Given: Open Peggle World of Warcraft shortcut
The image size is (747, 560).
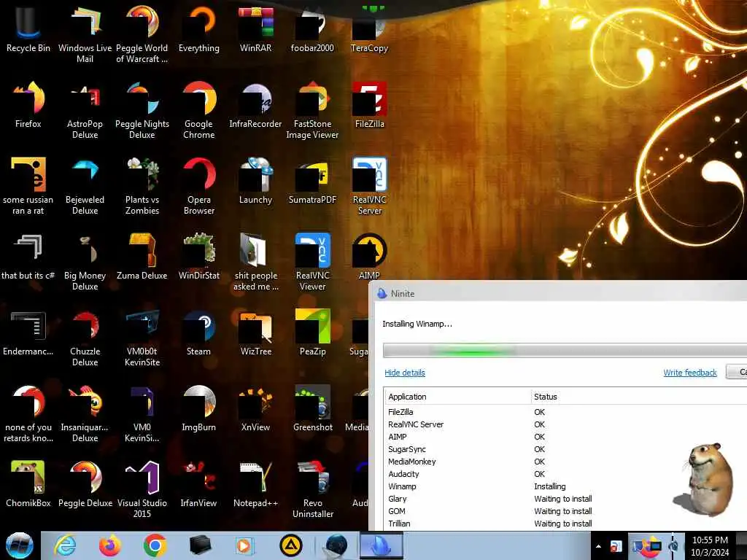Looking at the screenshot, I should (x=142, y=34).
